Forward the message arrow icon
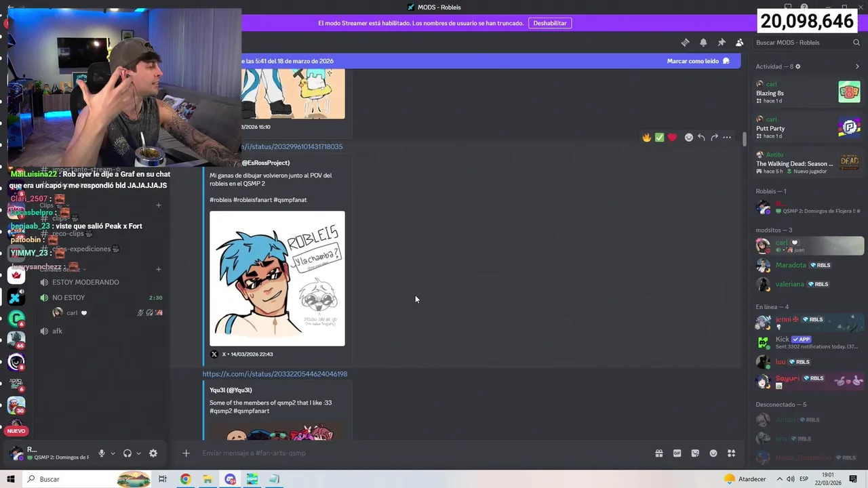868x488 pixels. pos(714,138)
